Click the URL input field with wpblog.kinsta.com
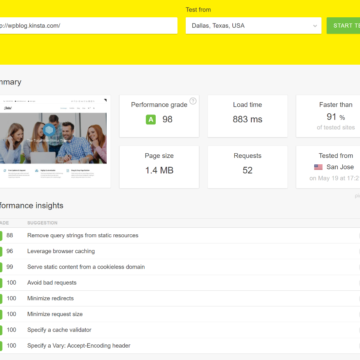 (x=88, y=26)
